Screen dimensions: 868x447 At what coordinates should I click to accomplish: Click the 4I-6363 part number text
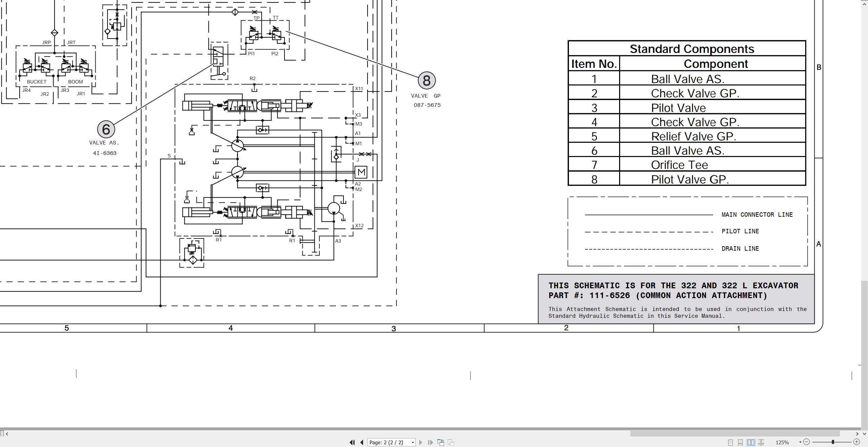(x=105, y=153)
